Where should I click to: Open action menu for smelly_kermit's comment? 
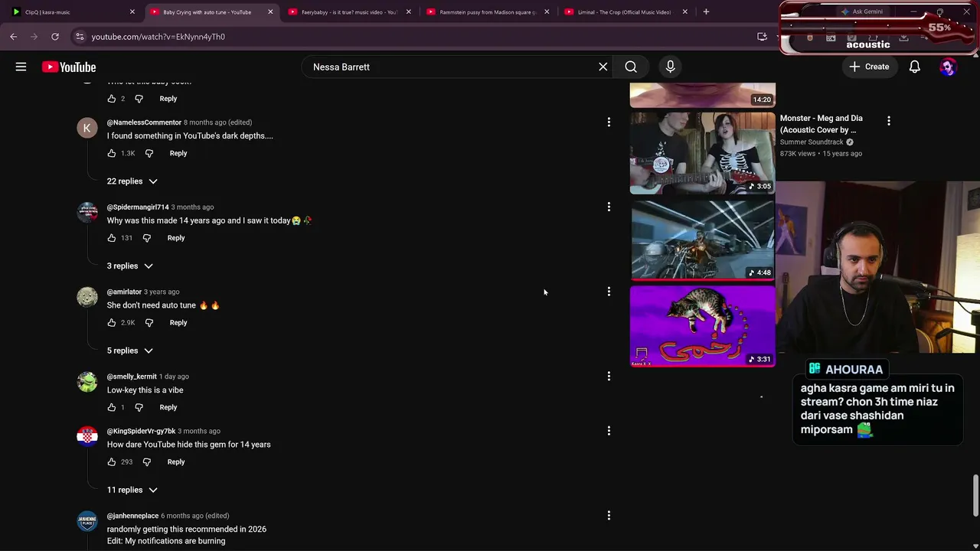(609, 377)
